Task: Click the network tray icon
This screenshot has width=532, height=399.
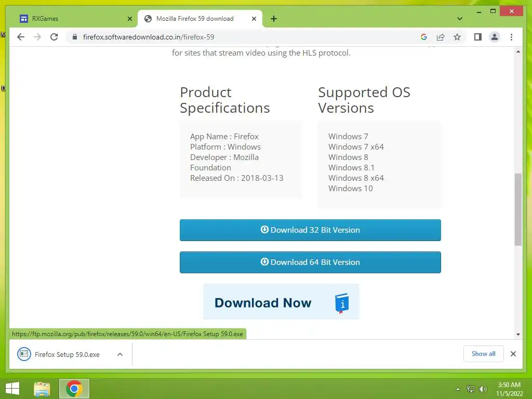Action: (470, 389)
